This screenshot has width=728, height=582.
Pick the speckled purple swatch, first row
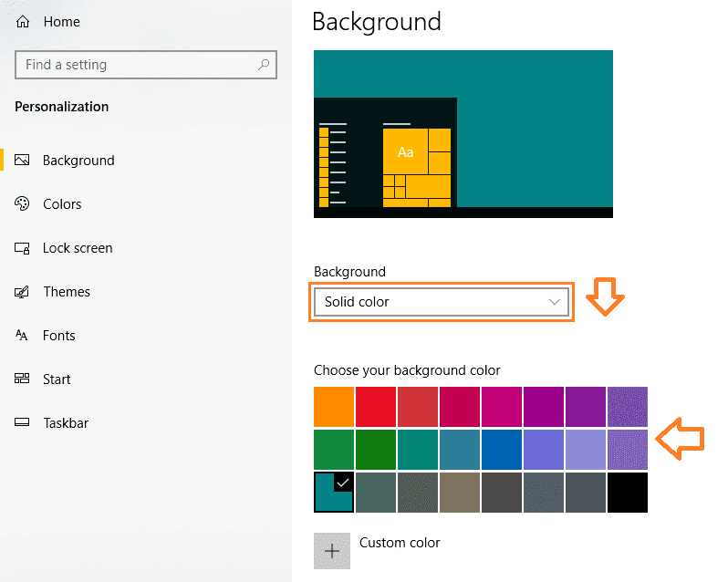coord(628,407)
